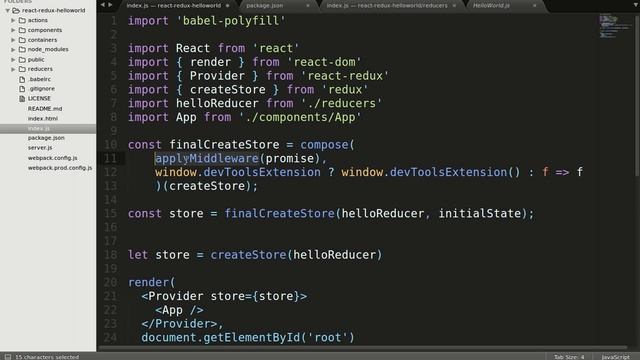Click initialState on line 15

click(480, 213)
